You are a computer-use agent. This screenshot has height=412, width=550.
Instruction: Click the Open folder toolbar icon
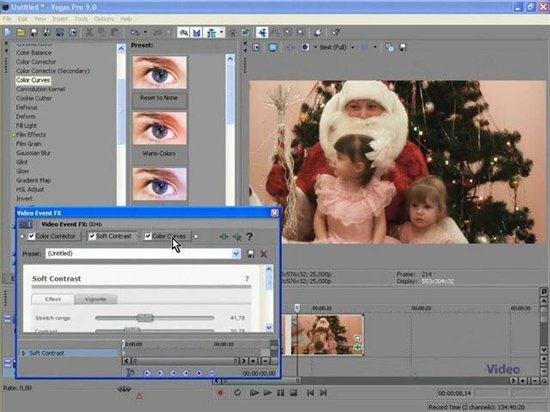(21, 33)
